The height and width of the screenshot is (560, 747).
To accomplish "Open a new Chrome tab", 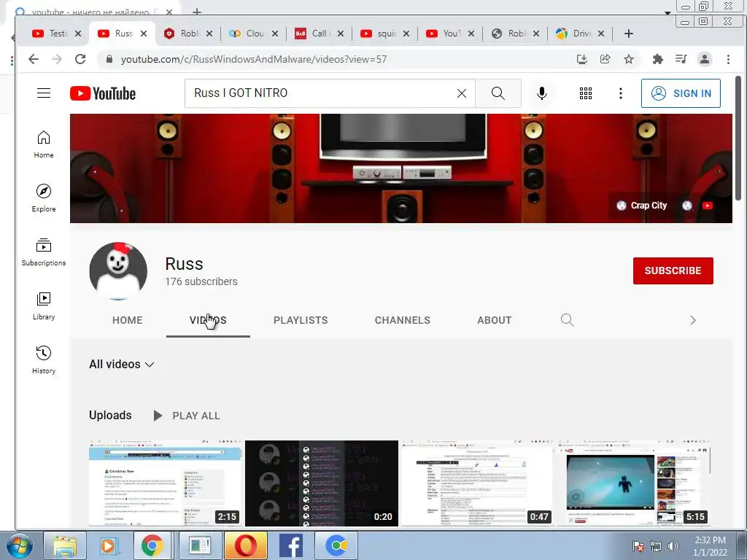I will (628, 34).
